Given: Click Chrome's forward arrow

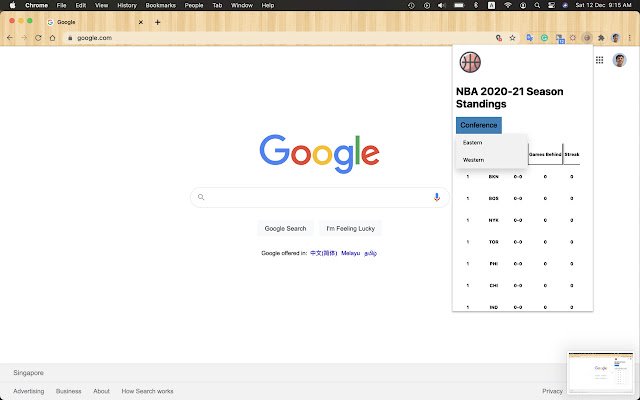Looking at the screenshot, I should [24, 38].
